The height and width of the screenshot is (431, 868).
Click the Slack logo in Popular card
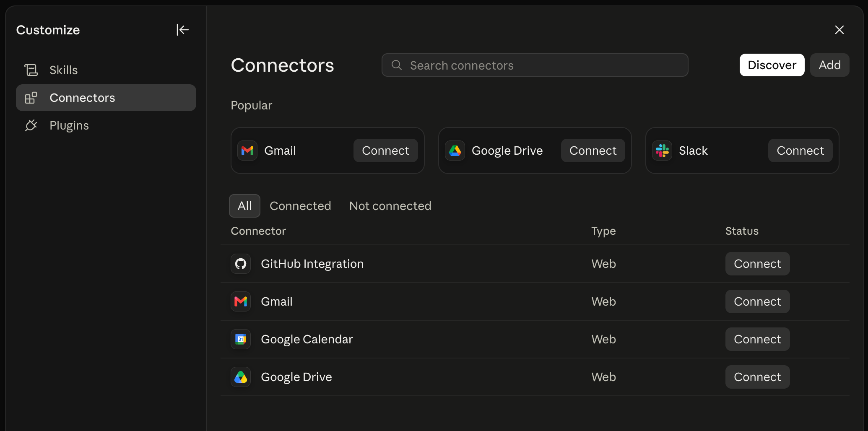point(662,151)
